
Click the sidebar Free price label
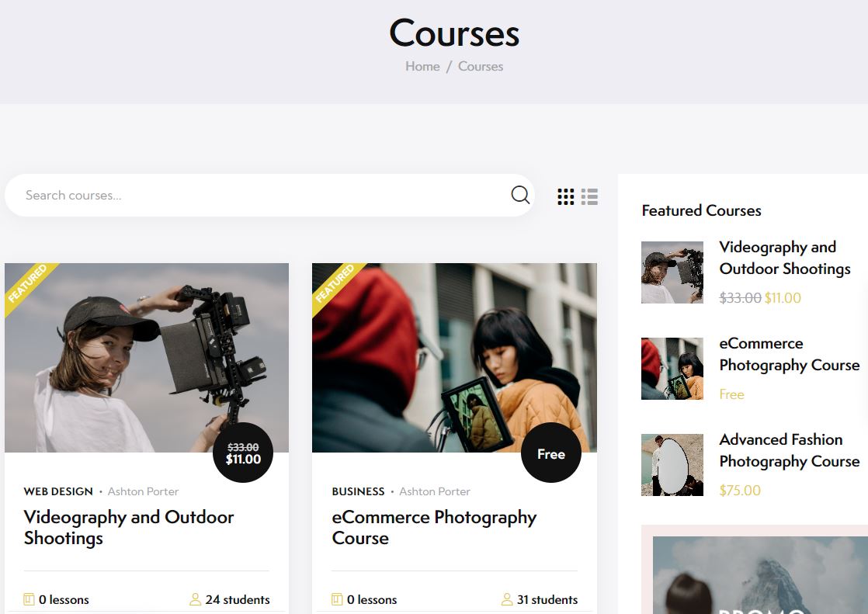pos(731,394)
